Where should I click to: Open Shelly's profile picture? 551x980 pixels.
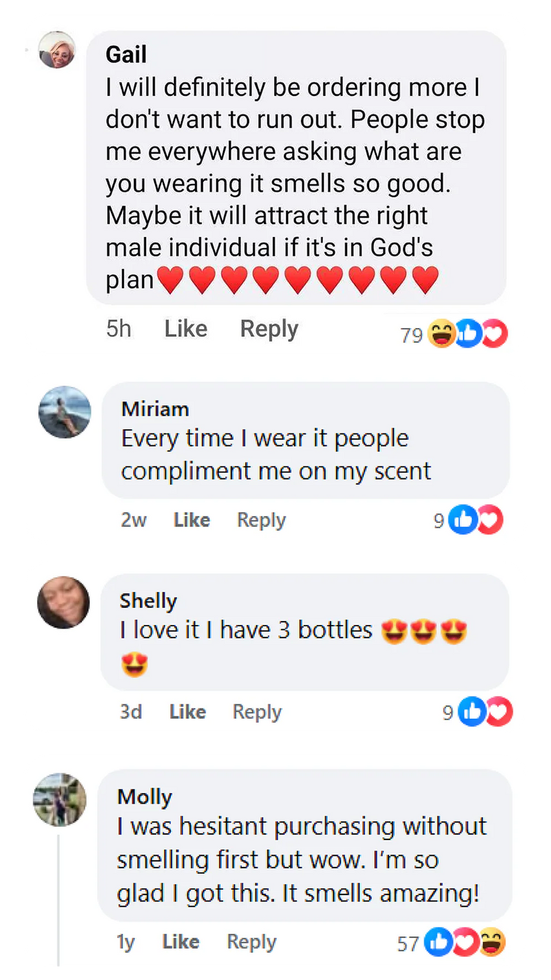[63, 602]
